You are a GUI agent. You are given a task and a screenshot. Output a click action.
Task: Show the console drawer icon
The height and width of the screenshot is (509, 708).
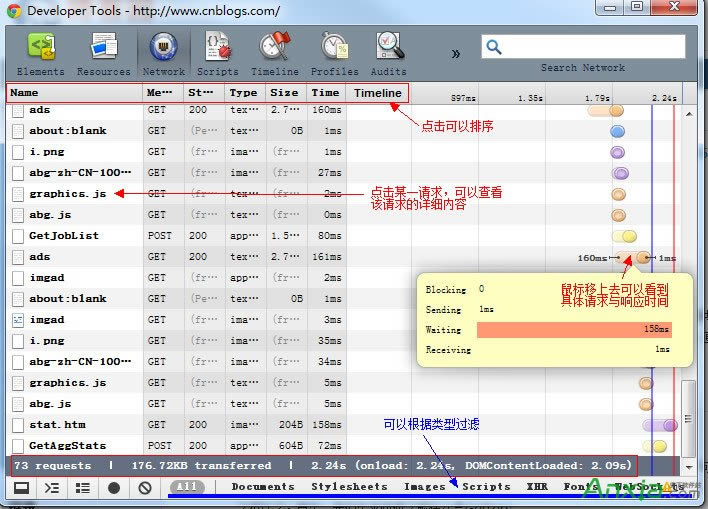[52, 488]
